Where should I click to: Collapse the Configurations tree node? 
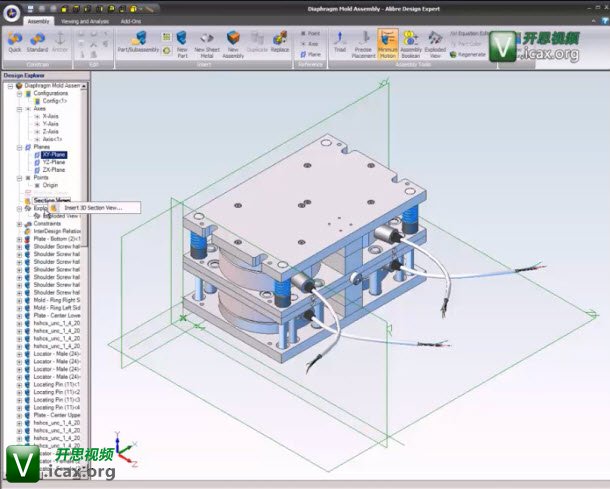click(x=19, y=93)
